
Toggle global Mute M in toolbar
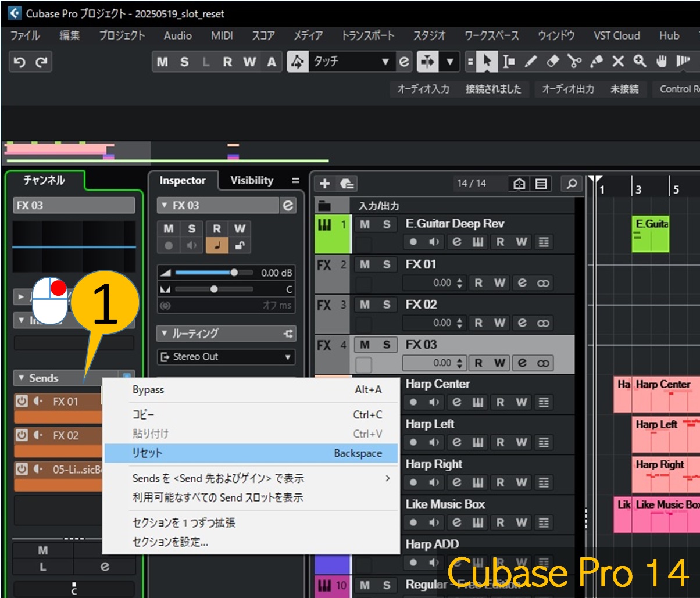coord(162,62)
